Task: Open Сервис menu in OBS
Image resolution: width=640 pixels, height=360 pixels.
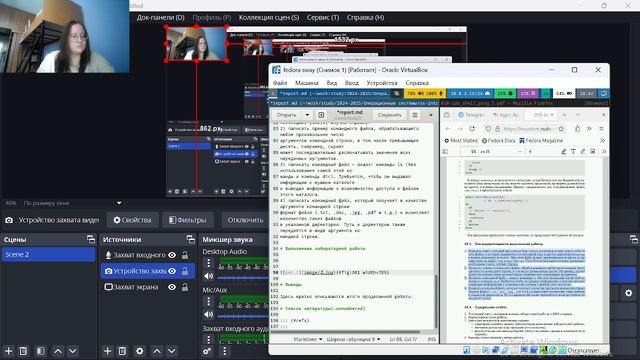Action: [323, 18]
